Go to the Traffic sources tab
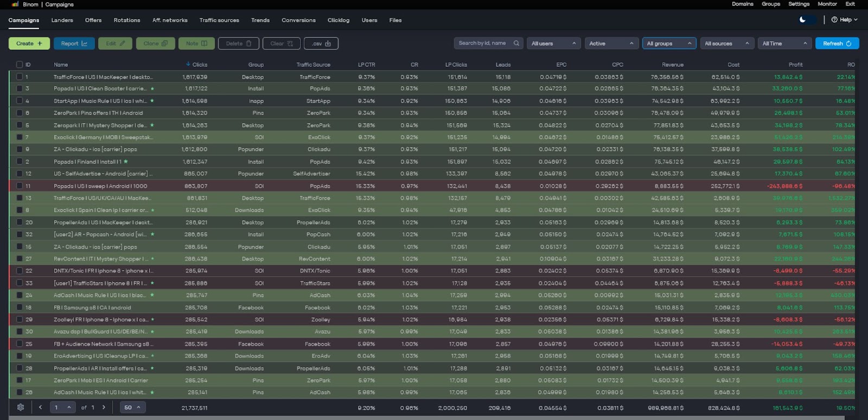The image size is (868, 420). (x=219, y=20)
